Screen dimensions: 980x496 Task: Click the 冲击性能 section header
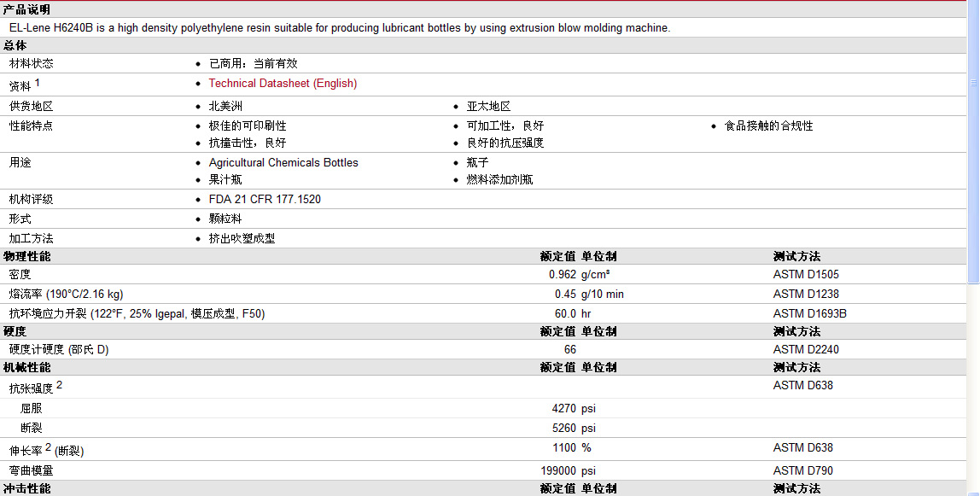[x=26, y=488]
